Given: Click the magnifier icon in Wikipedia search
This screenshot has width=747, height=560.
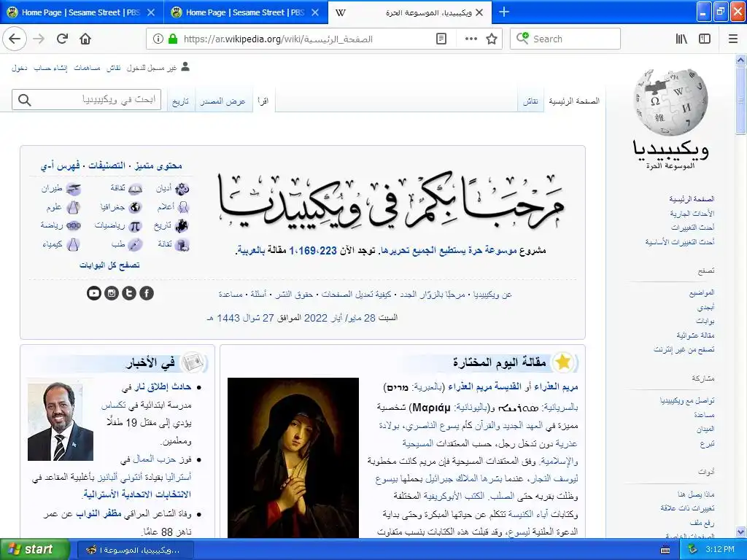Looking at the screenshot, I should (24, 100).
